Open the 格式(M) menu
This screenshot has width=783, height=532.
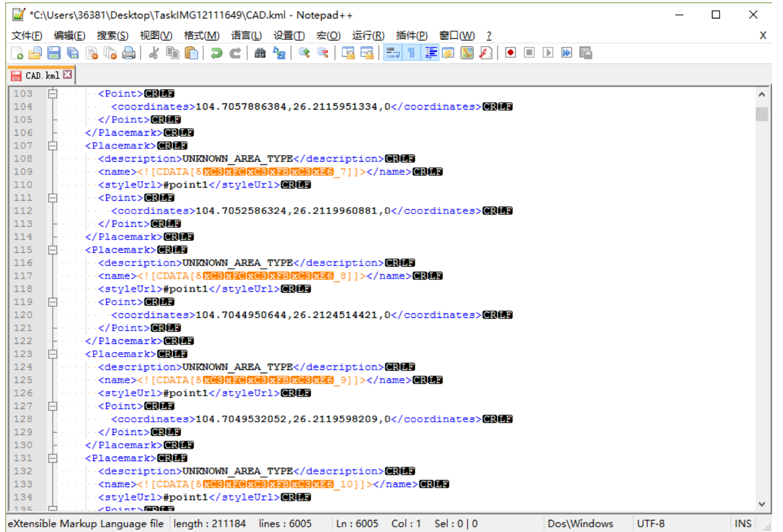pyautogui.click(x=201, y=35)
